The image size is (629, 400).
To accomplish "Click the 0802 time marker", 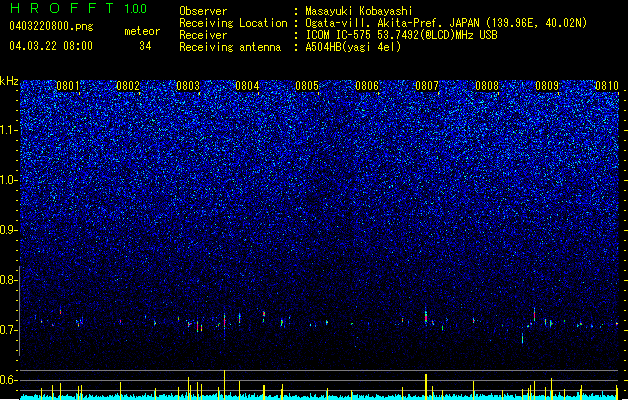I will point(128,86).
